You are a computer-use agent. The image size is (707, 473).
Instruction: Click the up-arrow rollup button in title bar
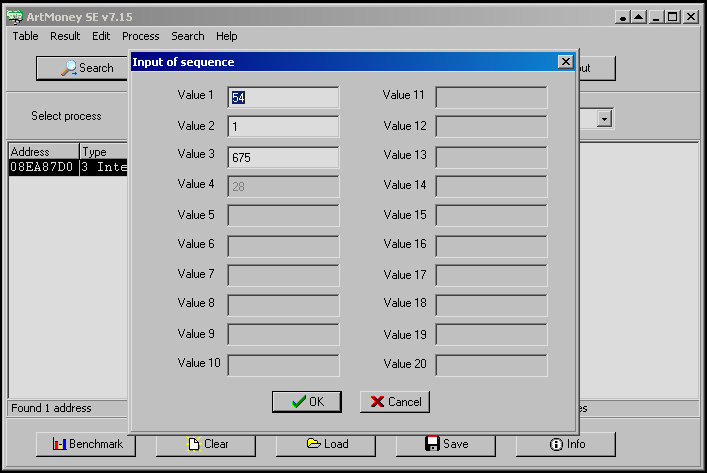click(x=638, y=17)
